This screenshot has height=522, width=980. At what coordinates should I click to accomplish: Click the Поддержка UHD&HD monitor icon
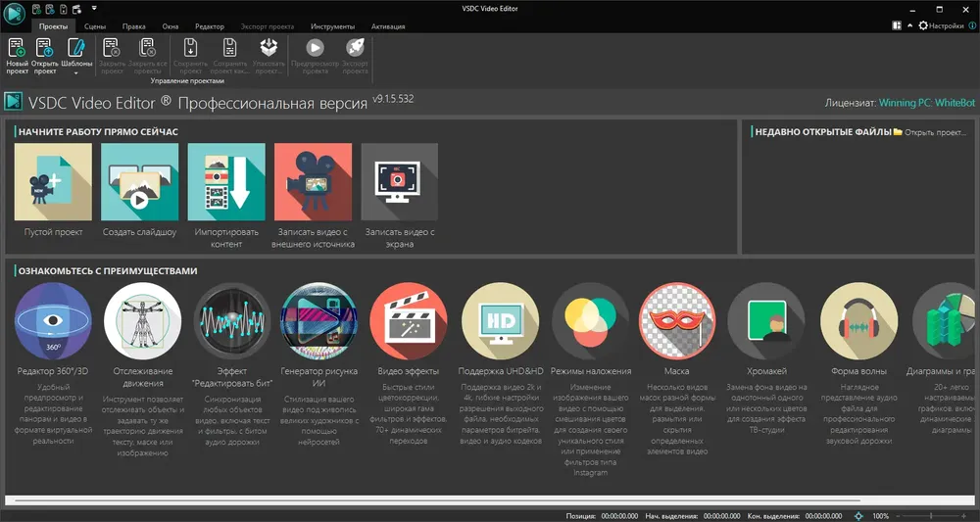500,321
